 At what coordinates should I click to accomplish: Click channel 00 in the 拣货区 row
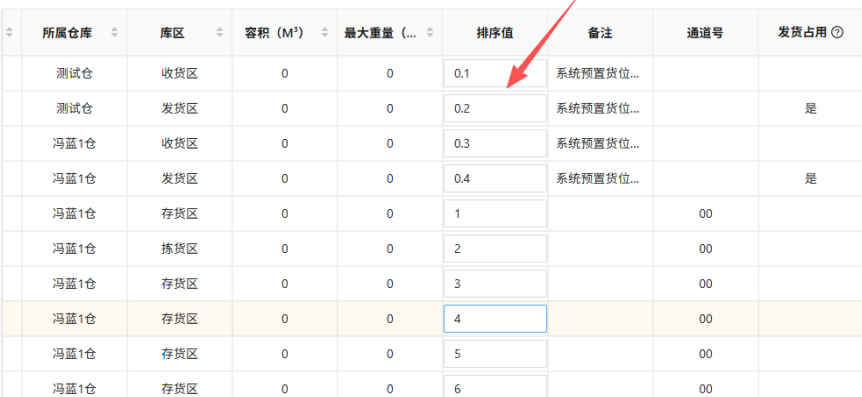[705, 249]
